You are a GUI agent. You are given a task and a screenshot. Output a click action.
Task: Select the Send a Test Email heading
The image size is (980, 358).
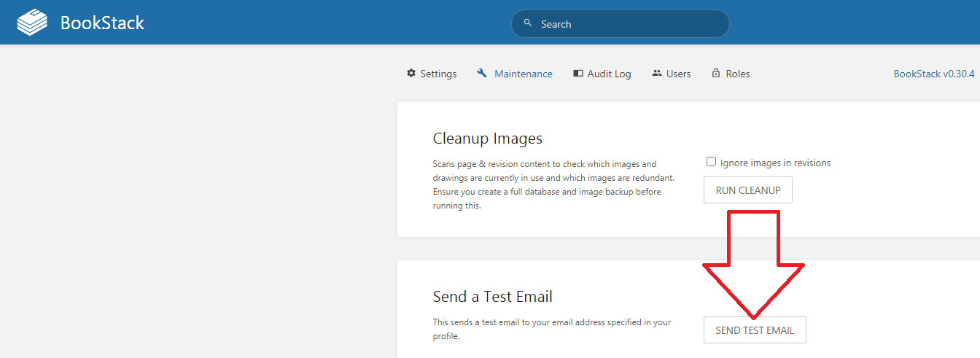(492, 296)
